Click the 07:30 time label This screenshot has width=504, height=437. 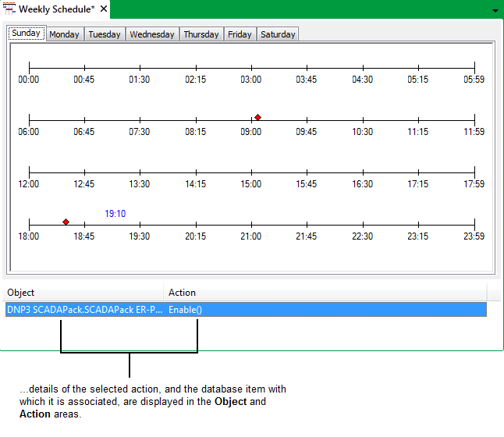(x=140, y=132)
